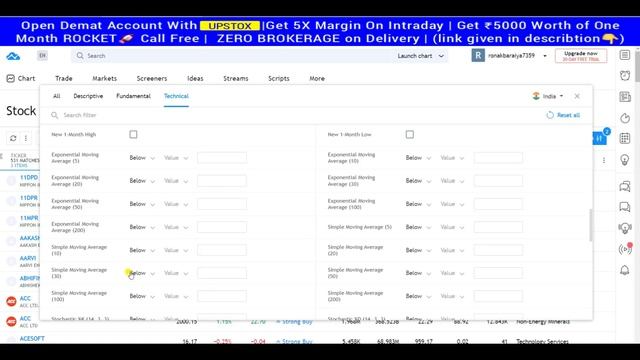Screen dimensions: 640x360
Task: Open the Markets menu
Action: tap(104, 78)
